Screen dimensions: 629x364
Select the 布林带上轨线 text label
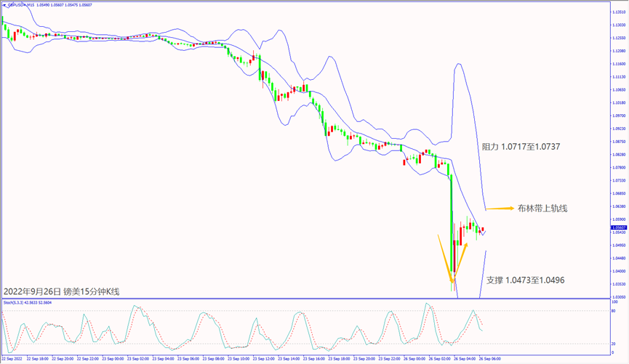542,209
